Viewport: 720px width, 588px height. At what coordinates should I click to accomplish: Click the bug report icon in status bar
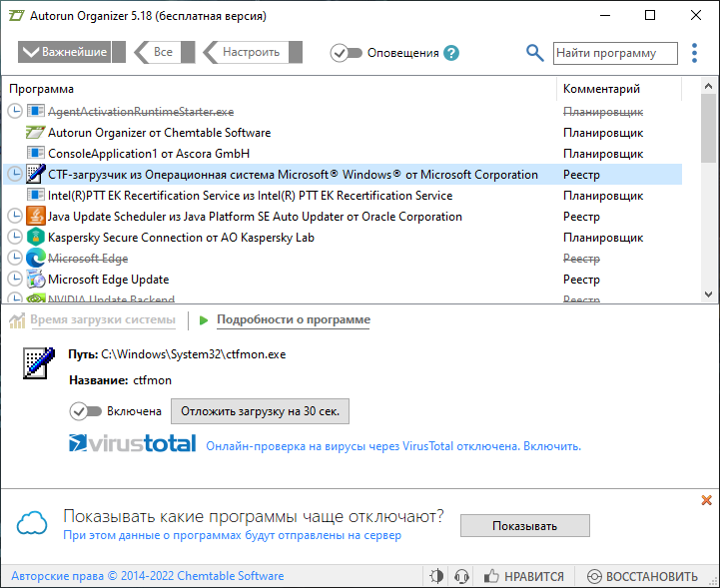[x=436, y=576]
